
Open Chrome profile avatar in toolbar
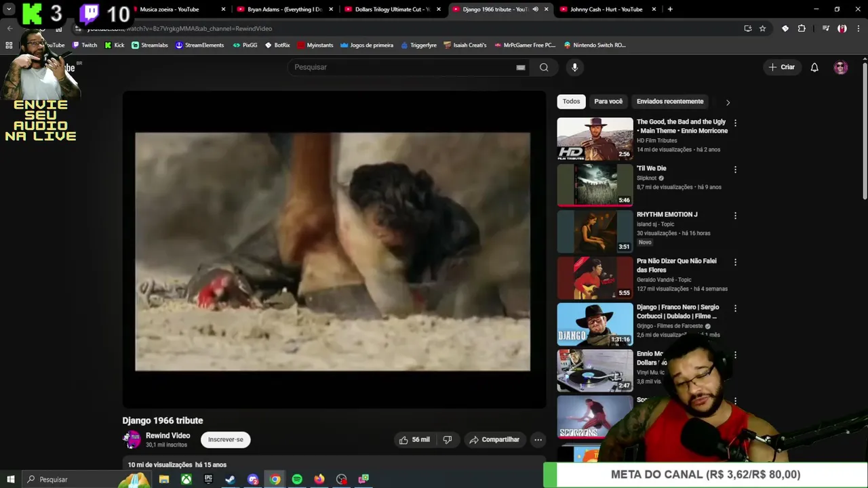click(x=842, y=28)
